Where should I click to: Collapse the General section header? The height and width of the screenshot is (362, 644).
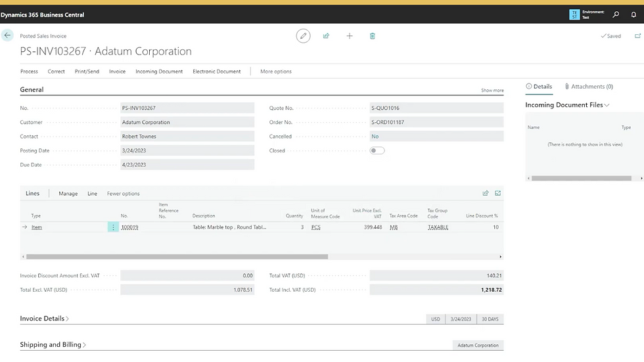pos(32,89)
